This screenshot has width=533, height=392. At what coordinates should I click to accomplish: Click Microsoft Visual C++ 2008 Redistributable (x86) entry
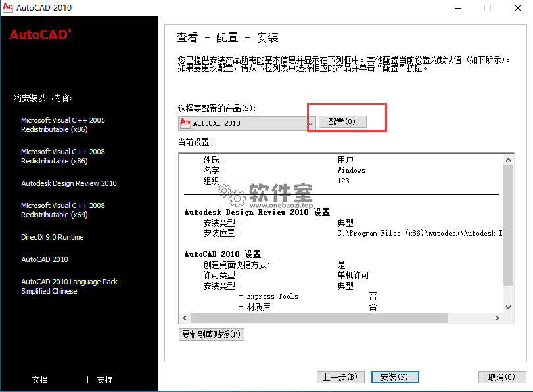point(63,156)
